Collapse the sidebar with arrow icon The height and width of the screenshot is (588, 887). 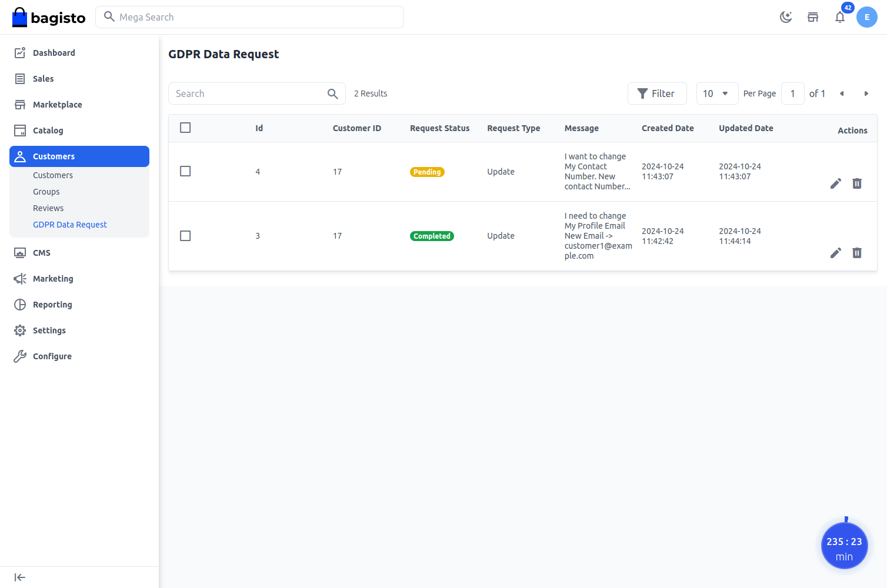20,577
